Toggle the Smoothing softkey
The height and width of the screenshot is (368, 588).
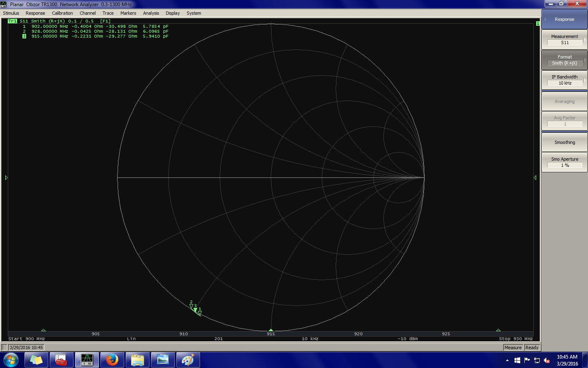click(x=564, y=142)
